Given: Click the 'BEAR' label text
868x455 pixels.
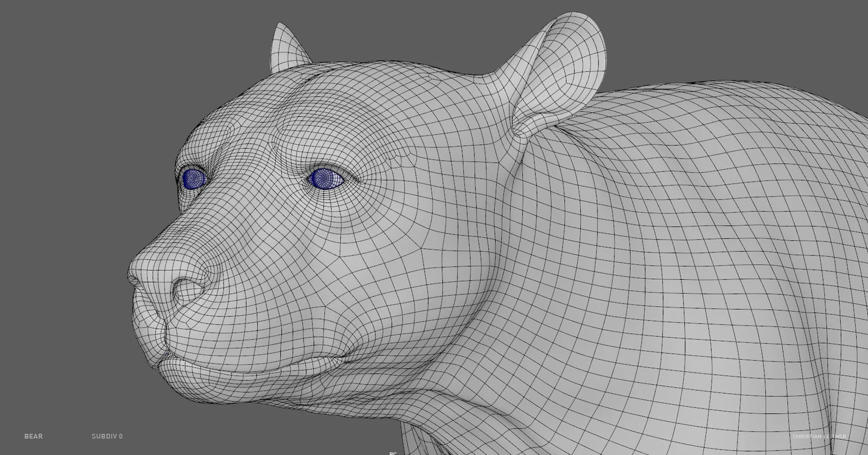Looking at the screenshot, I should tap(33, 436).
